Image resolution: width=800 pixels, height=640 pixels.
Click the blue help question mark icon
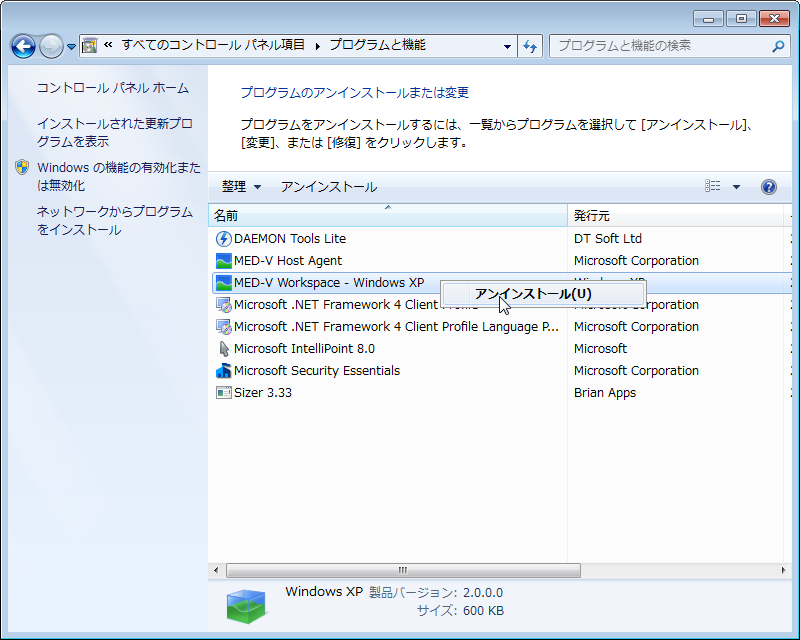(x=768, y=187)
